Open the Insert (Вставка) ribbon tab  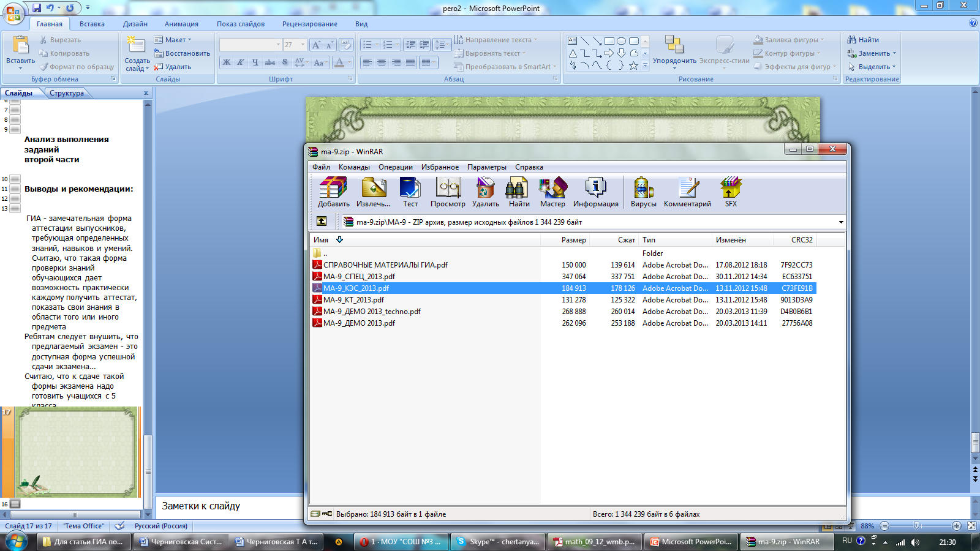92,24
